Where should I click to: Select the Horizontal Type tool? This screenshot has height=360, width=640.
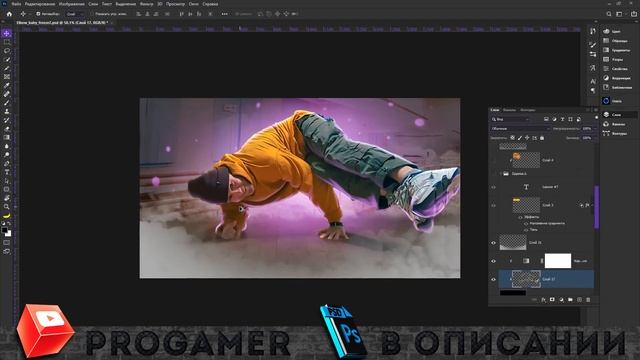coord(7,172)
